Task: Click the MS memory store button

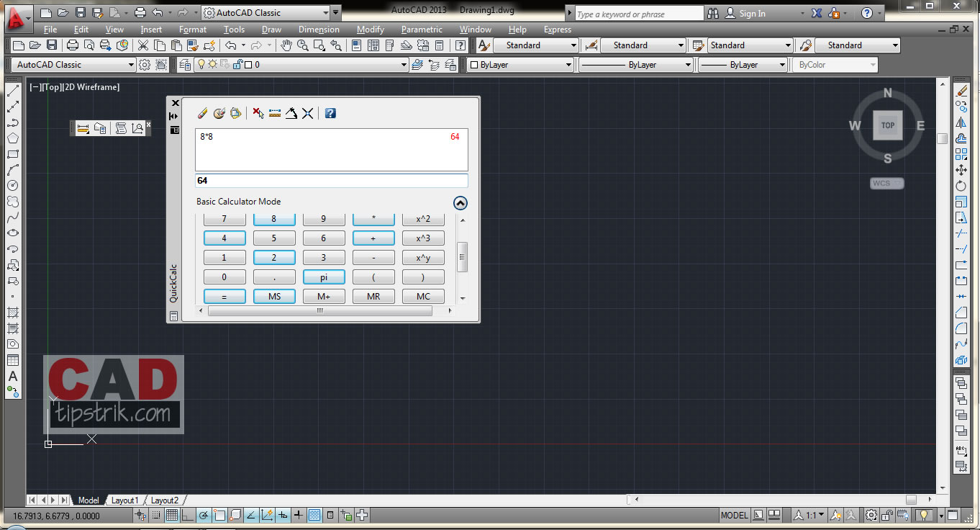Action: (274, 297)
